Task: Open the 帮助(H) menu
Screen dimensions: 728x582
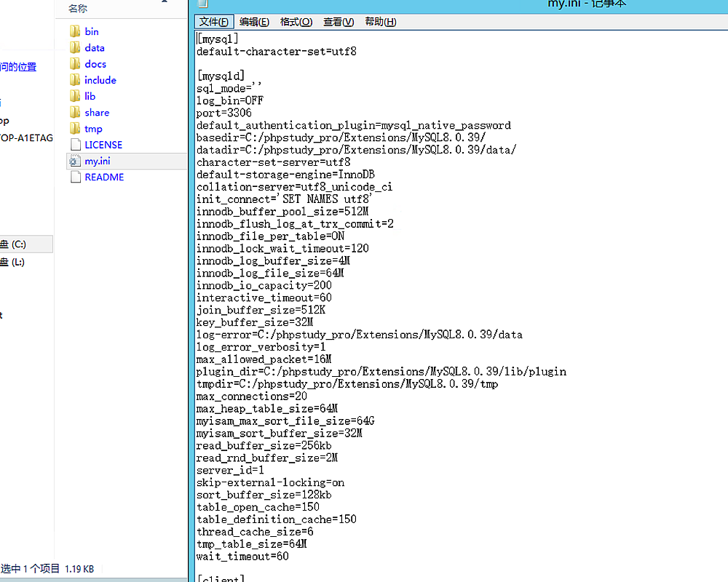Action: (x=381, y=22)
